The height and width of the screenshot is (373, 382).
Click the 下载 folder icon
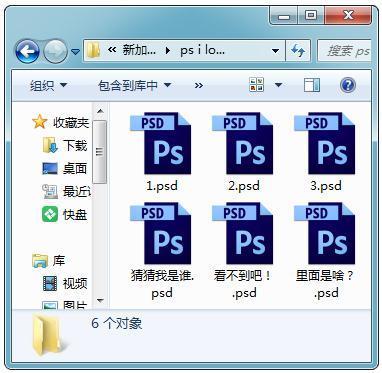click(50, 146)
